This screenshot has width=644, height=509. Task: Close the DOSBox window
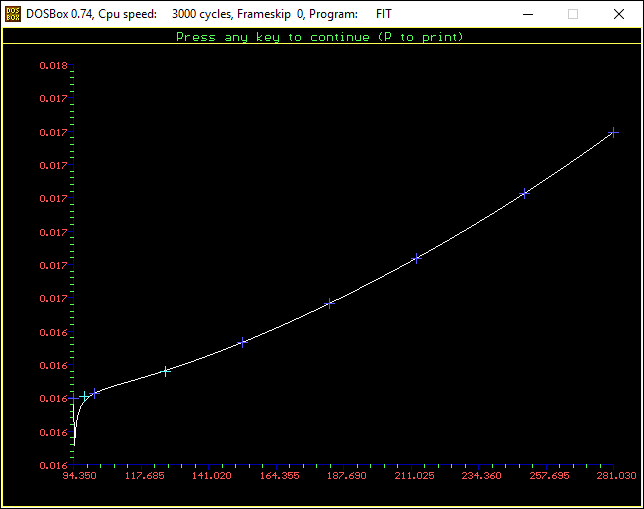619,14
